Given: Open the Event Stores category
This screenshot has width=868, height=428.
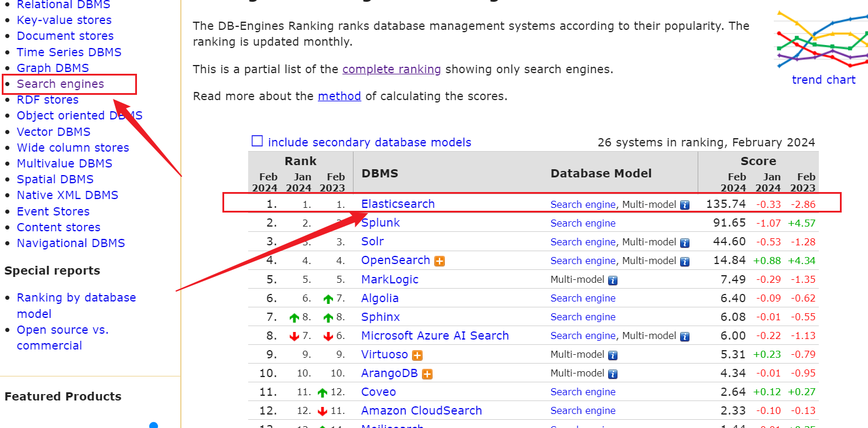Looking at the screenshot, I should click(53, 211).
